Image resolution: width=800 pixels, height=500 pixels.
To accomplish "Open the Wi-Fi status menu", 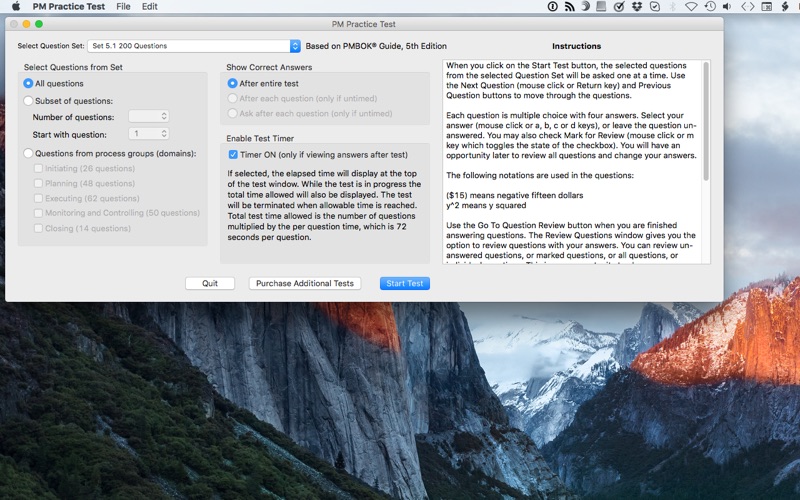I will 691,7.
